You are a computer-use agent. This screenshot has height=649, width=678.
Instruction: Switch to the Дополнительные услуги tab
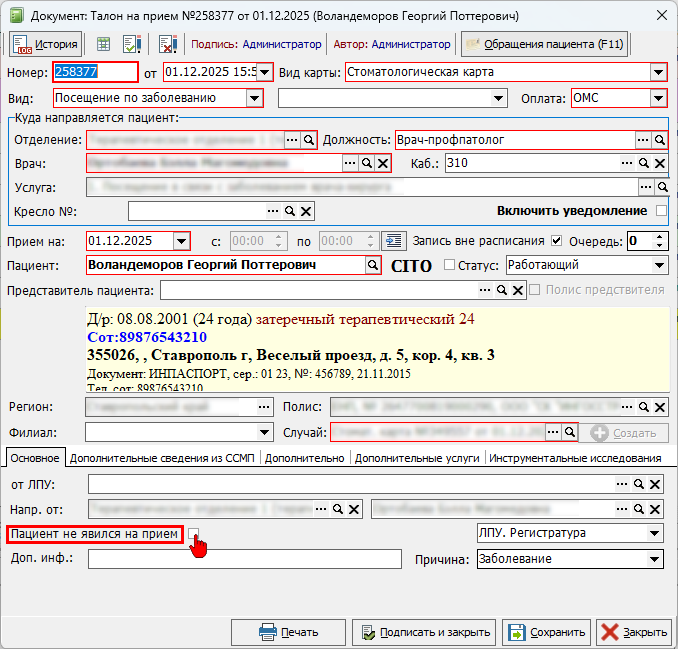tap(418, 458)
